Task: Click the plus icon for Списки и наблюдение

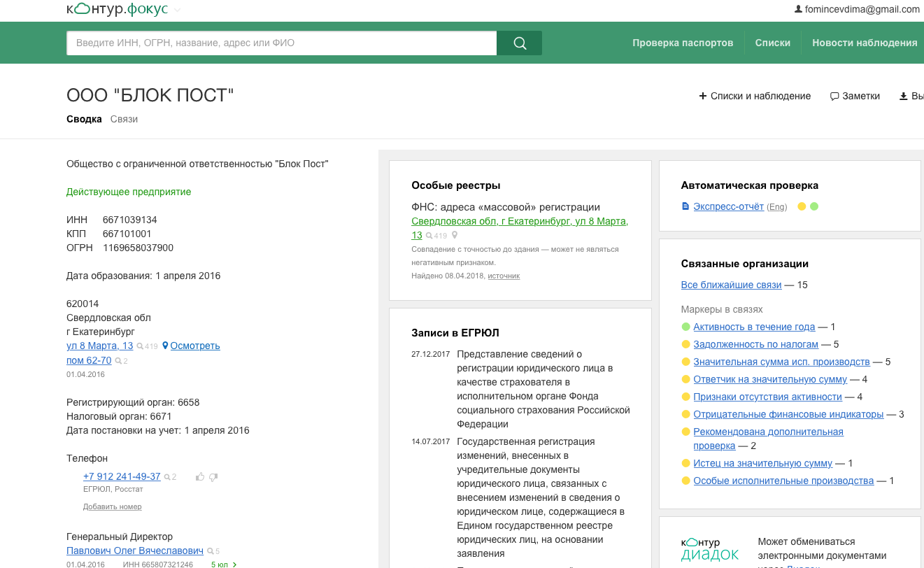Action: tap(703, 96)
